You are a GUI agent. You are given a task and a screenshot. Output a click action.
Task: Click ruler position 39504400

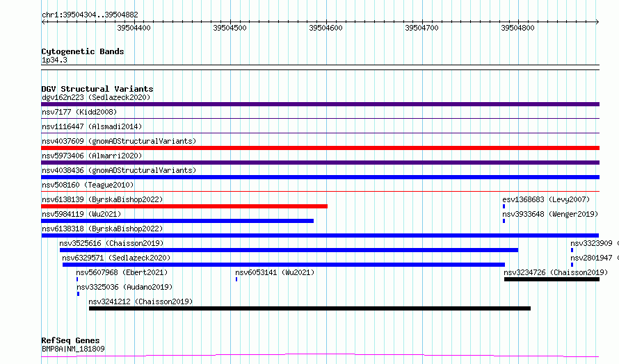click(x=134, y=28)
